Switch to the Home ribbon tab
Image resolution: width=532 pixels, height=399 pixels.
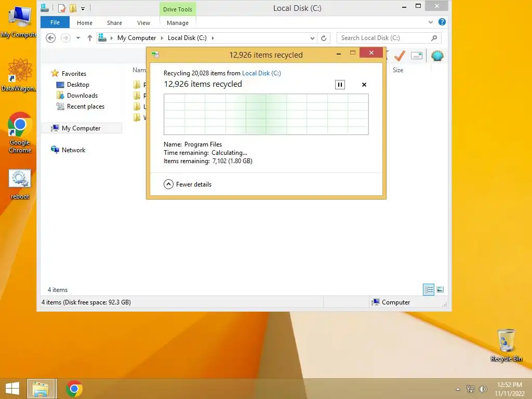point(85,23)
